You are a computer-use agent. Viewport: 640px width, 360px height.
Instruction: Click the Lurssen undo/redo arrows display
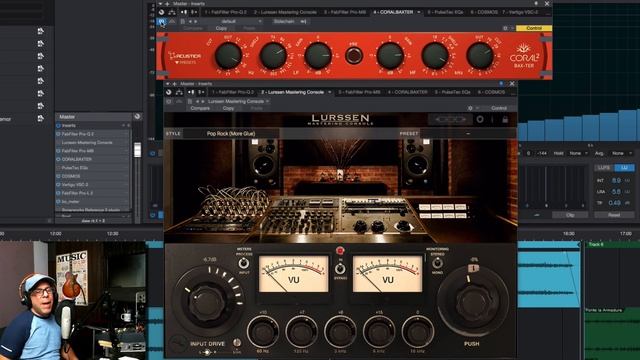(x=450, y=120)
